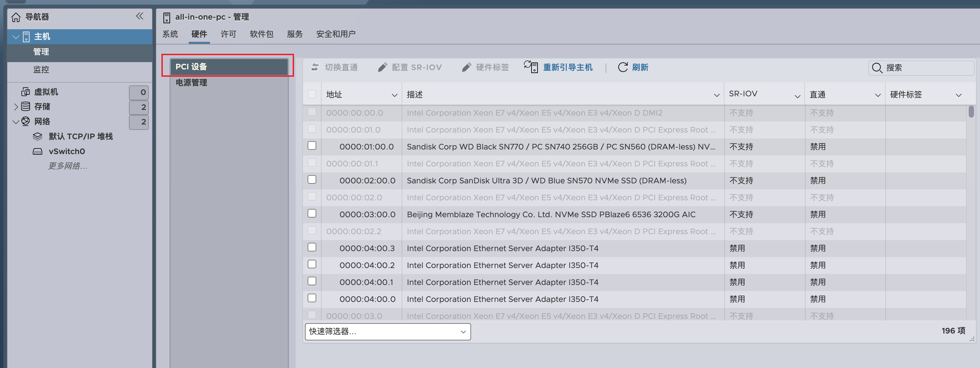The width and height of the screenshot is (980, 368).
Task: Click the 196 项 item count
Action: coord(953,331)
